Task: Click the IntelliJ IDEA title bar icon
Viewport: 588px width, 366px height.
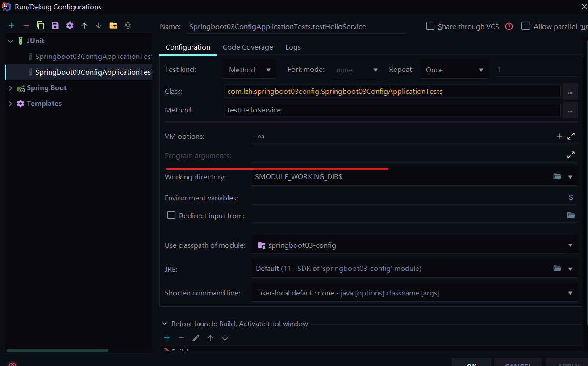Action: (x=6, y=6)
